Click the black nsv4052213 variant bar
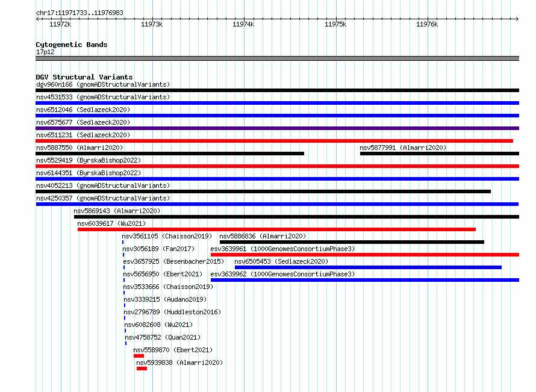This screenshot has height=392, width=536. click(x=263, y=191)
